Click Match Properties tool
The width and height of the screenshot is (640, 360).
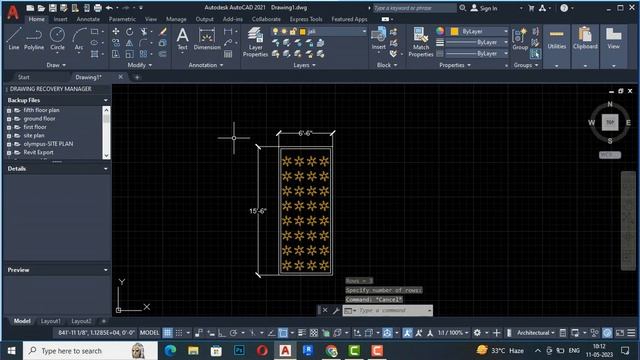pyautogui.click(x=420, y=42)
